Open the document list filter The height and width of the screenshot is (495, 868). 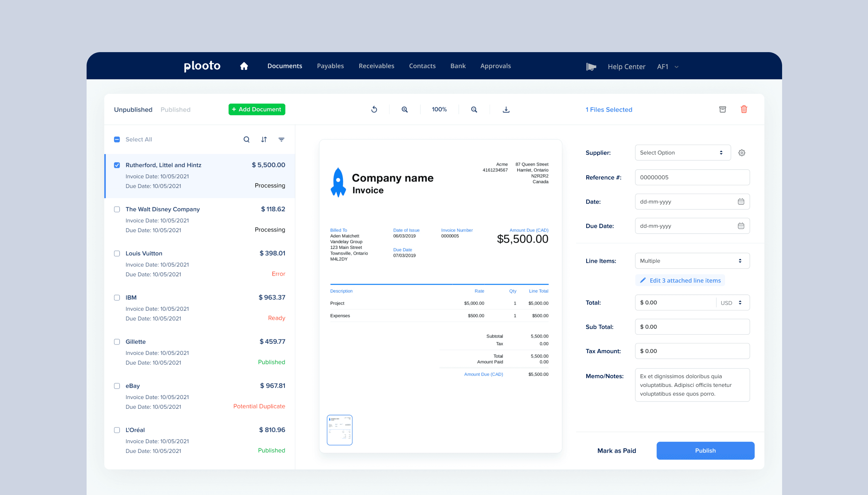[x=281, y=139]
